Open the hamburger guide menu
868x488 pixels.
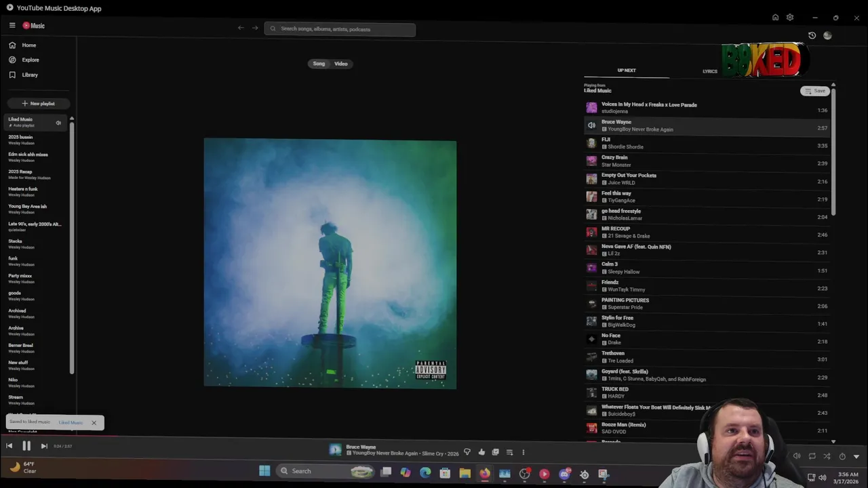pyautogui.click(x=12, y=26)
